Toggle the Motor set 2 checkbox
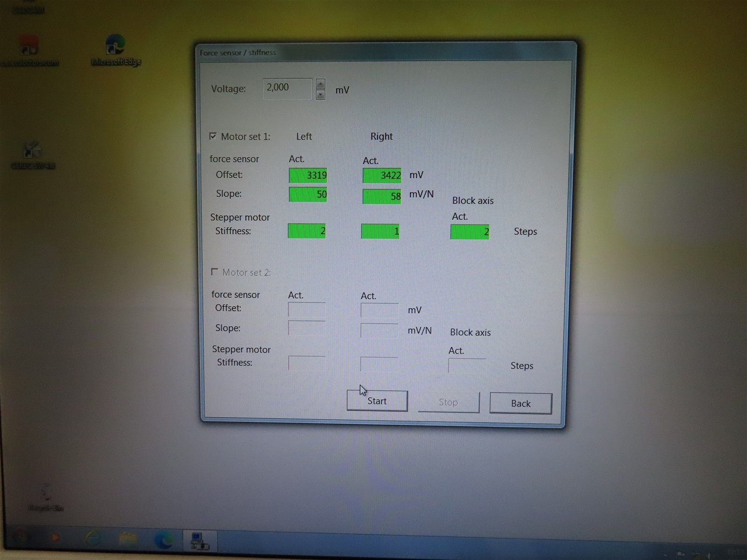The image size is (747, 560). [x=215, y=272]
